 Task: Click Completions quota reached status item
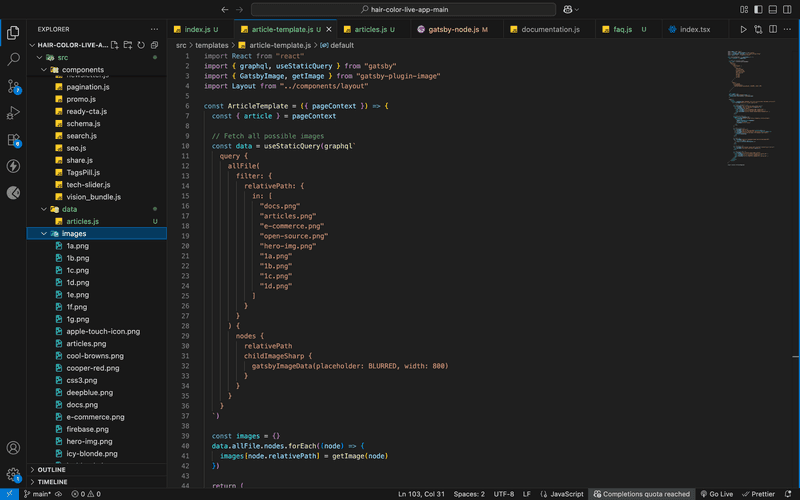click(x=641, y=494)
